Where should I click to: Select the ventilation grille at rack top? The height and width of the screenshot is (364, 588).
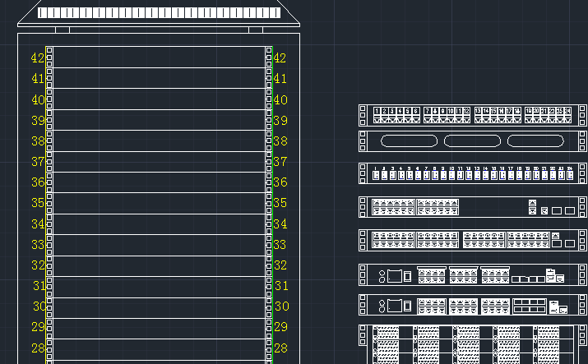[x=159, y=12]
